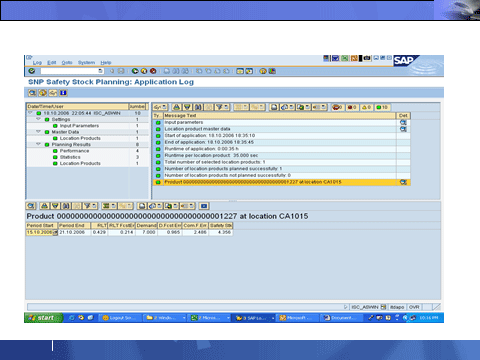This screenshot has height=360, width=480.
Task: Click the Create new session icon
Action: (240, 71)
